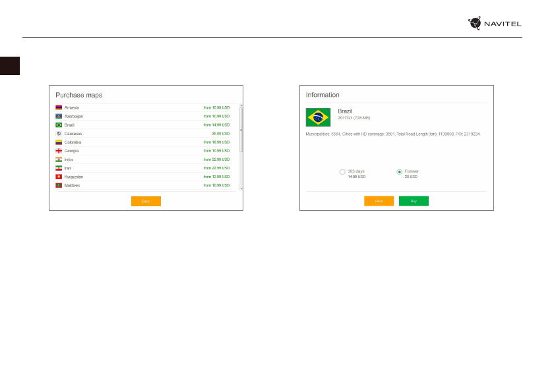Click the scrollbar down arrow in maps list
Viewport: 554px width, 392px height.
[241, 188]
